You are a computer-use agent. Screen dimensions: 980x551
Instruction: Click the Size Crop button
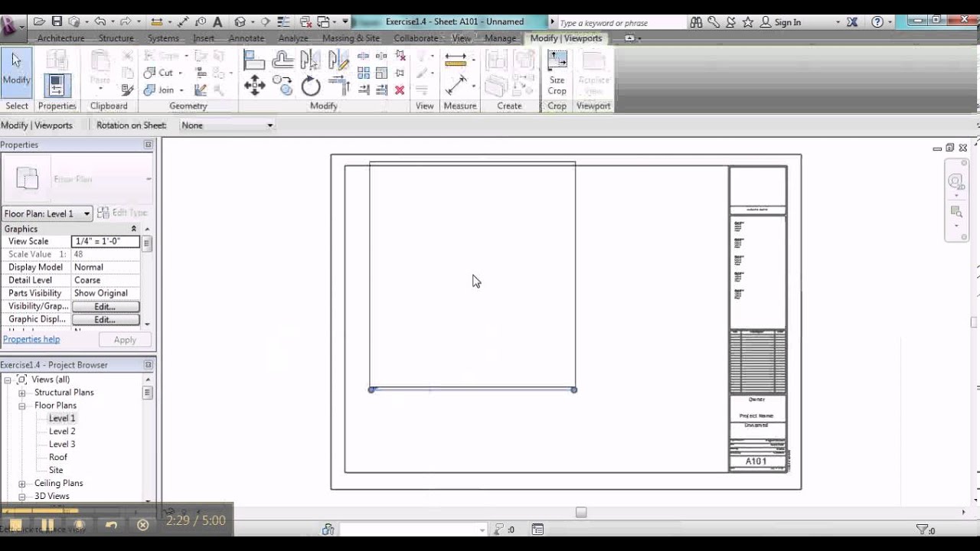(557, 73)
